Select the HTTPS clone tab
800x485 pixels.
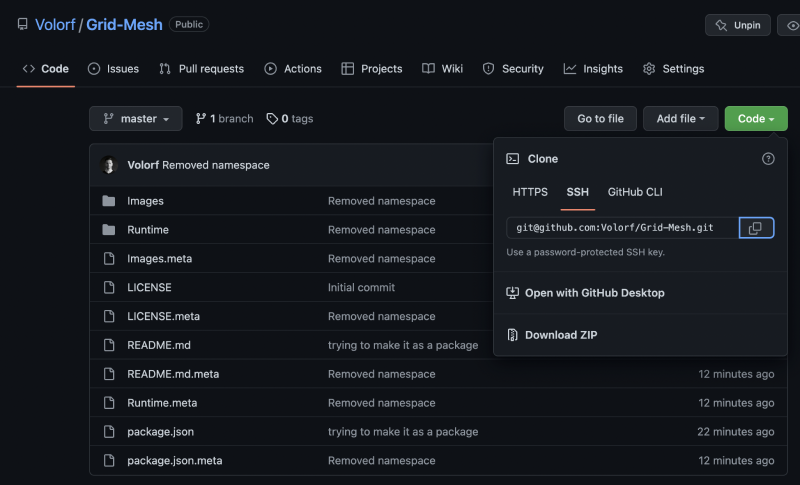(x=530, y=192)
